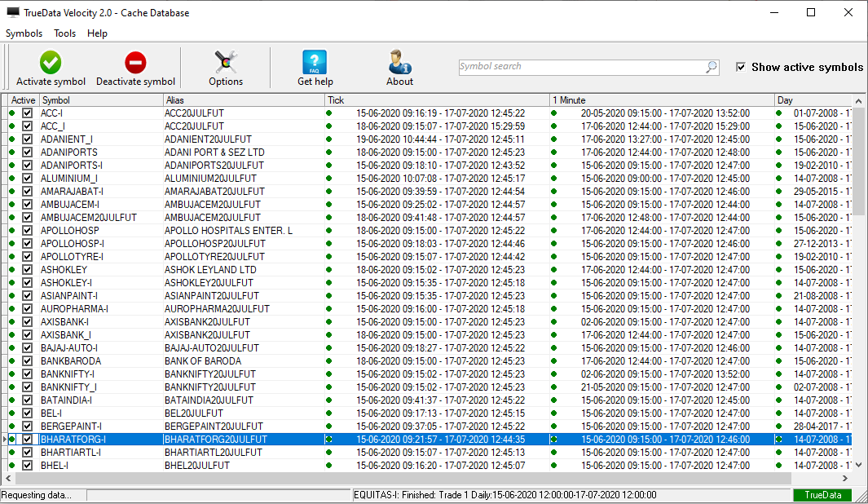Click the Day status dot for ASHOKLEY
The image size is (868, 504).
pos(779,270)
